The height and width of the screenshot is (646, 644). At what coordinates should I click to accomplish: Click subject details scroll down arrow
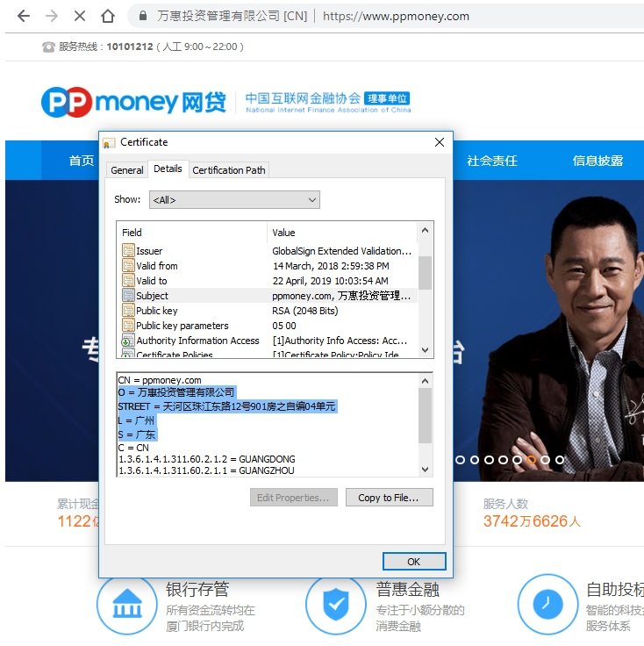pyautogui.click(x=426, y=470)
